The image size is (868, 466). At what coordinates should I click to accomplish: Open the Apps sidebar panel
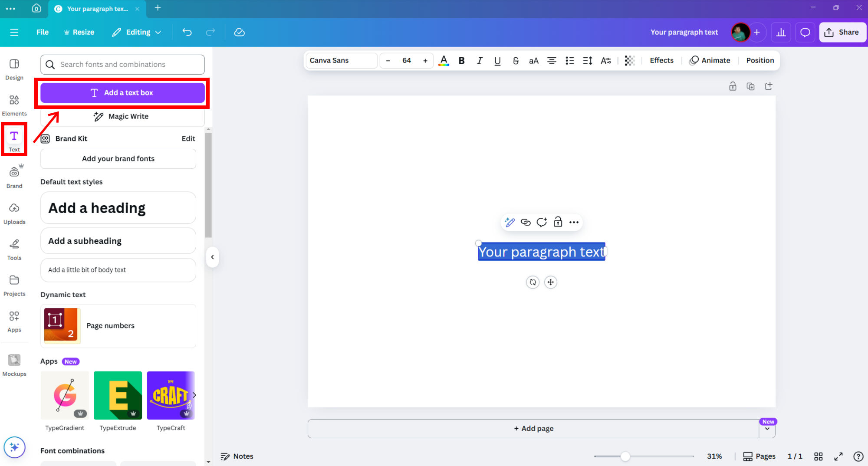[x=14, y=322]
